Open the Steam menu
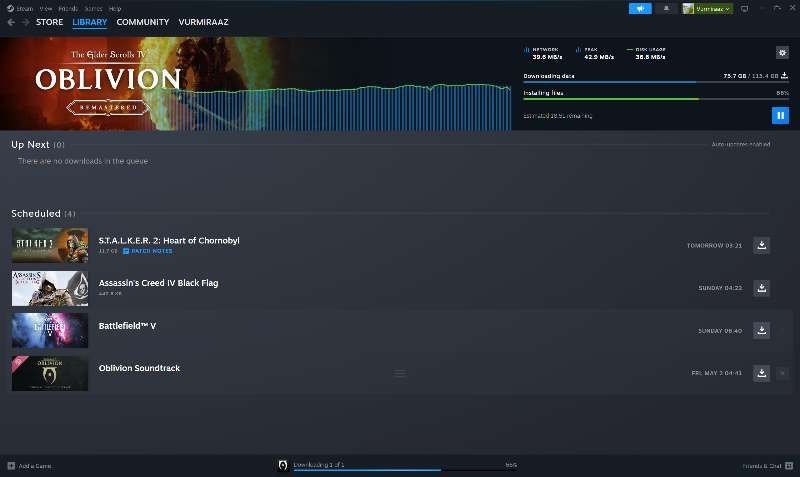Image resolution: width=800 pixels, height=477 pixels. [24, 9]
